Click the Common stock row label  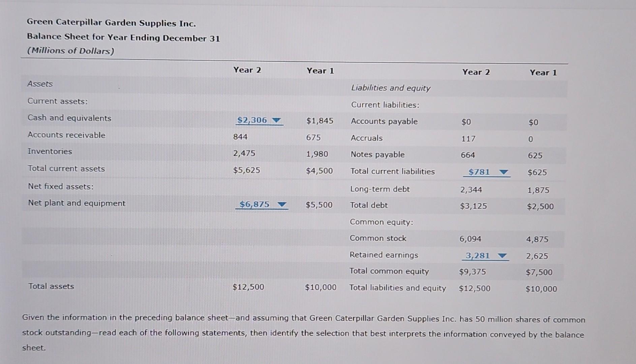[x=378, y=238]
